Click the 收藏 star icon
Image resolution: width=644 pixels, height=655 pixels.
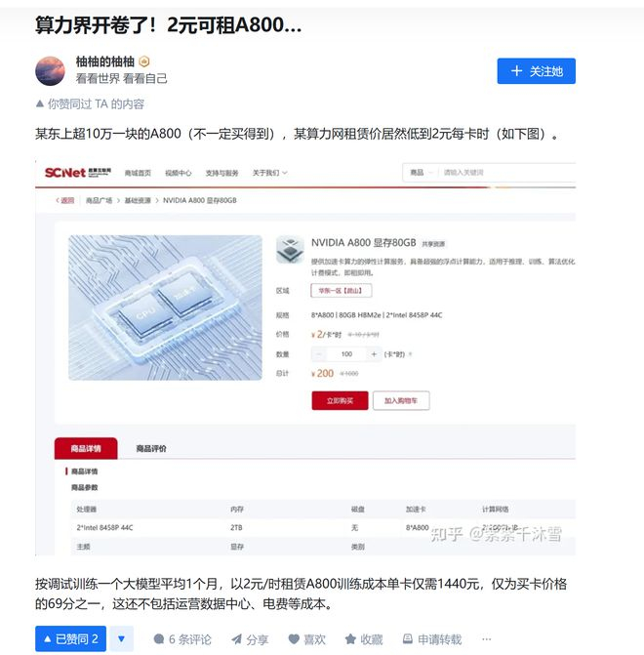click(x=350, y=638)
